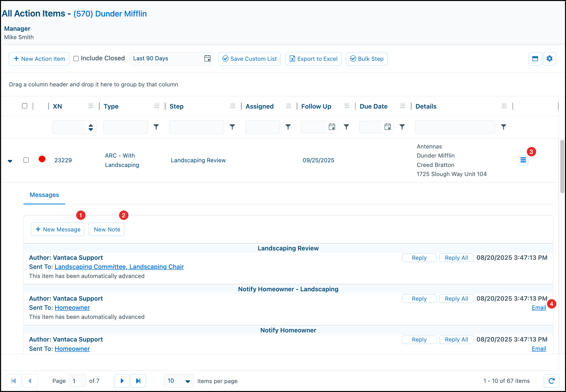
Task: Click the ARC - With Landscaping type cell
Action: point(122,160)
